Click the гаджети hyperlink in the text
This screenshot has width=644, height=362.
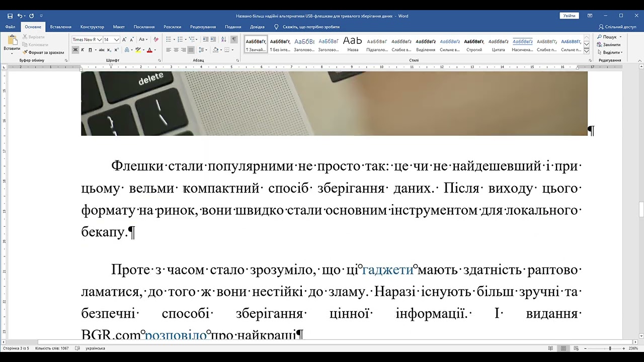tap(387, 270)
